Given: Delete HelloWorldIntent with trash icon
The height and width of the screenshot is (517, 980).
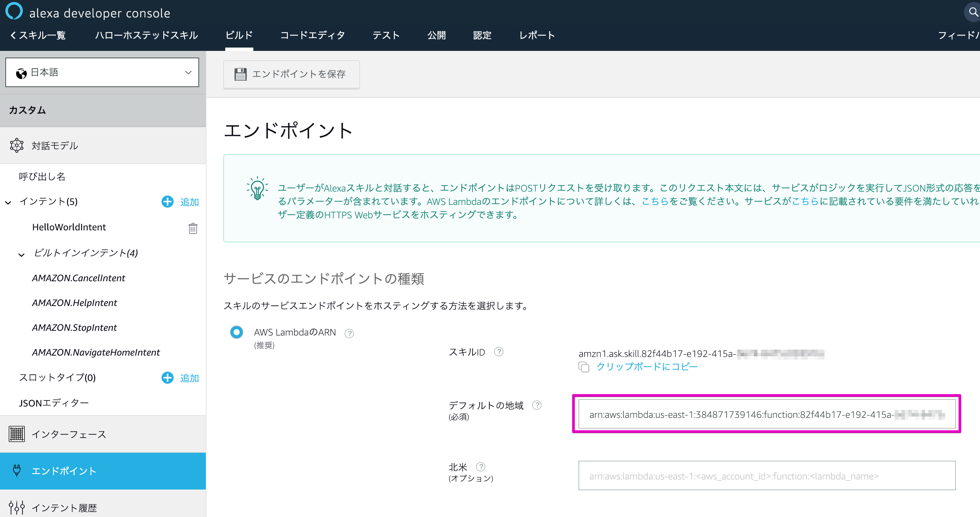Looking at the screenshot, I should (x=193, y=228).
